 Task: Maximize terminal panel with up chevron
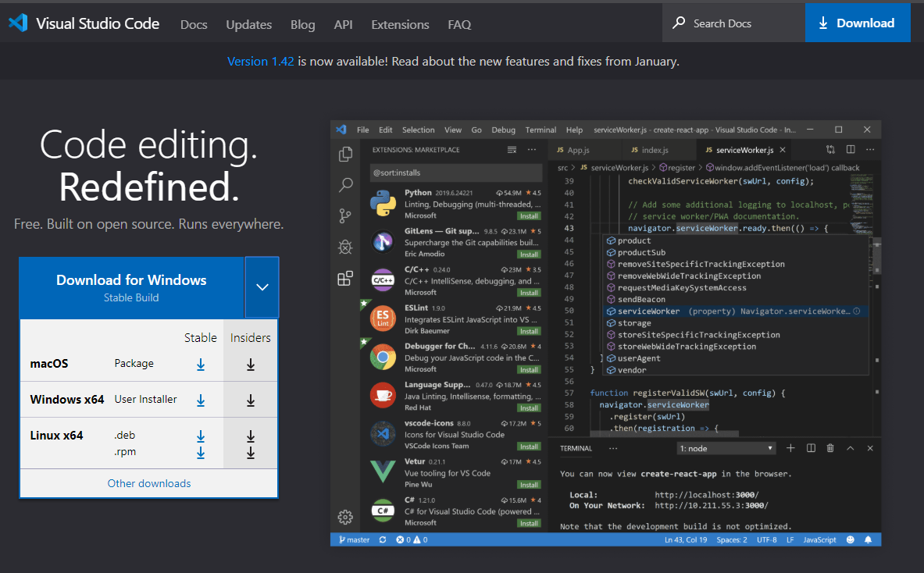tap(851, 448)
